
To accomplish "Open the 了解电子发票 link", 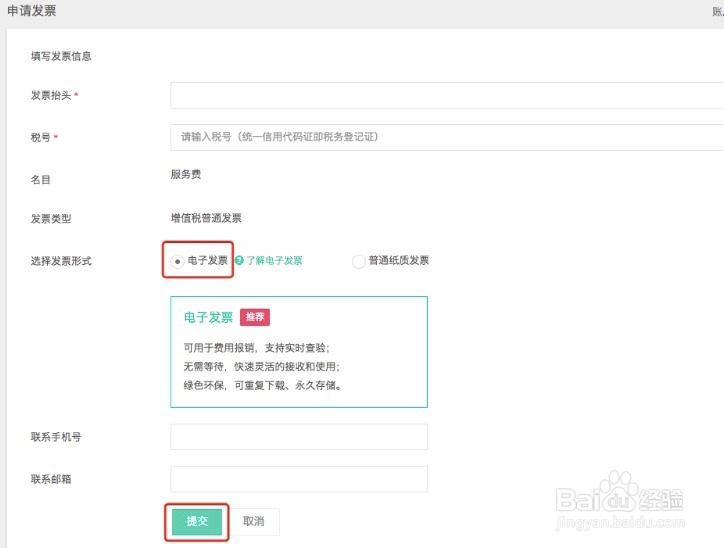I will tap(274, 261).
